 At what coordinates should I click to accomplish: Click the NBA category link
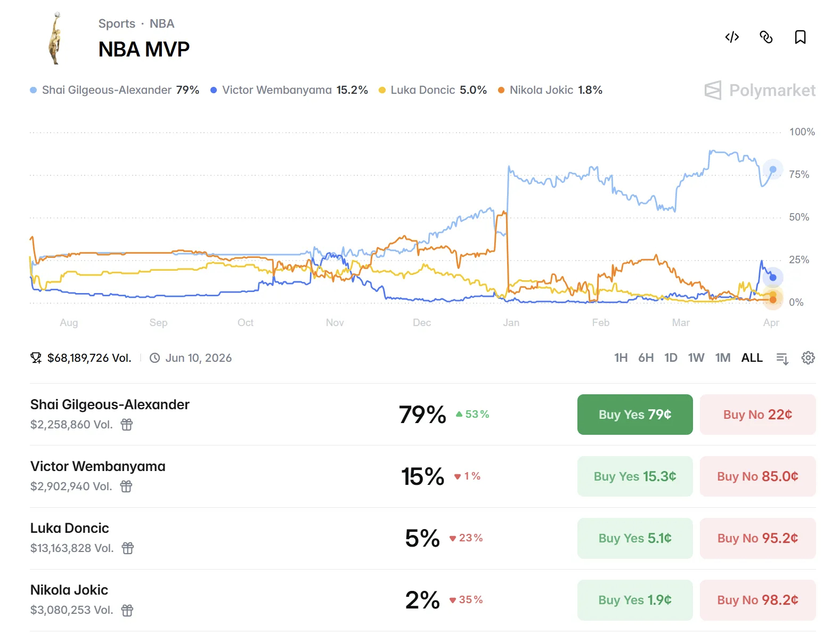click(x=163, y=23)
